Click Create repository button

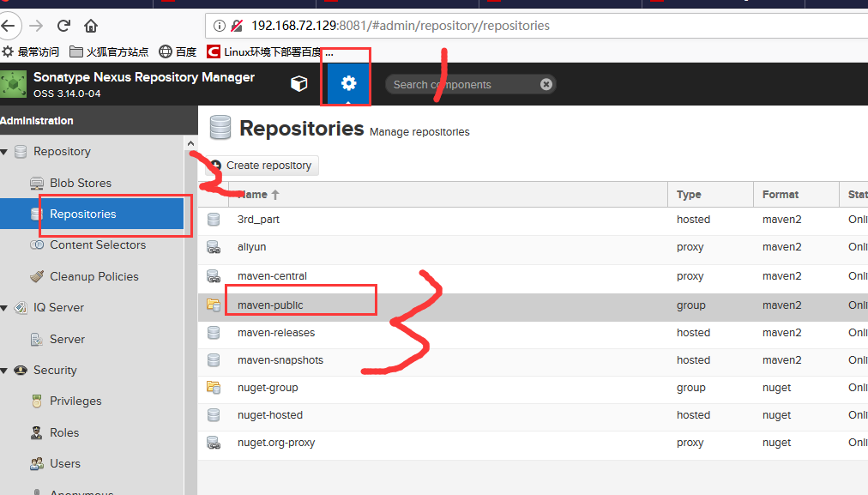click(x=262, y=166)
